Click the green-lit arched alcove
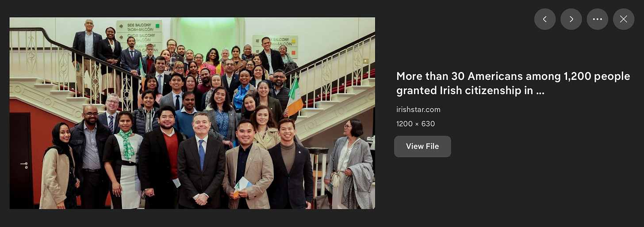The height and width of the screenshot is (227, 644). click(x=207, y=36)
